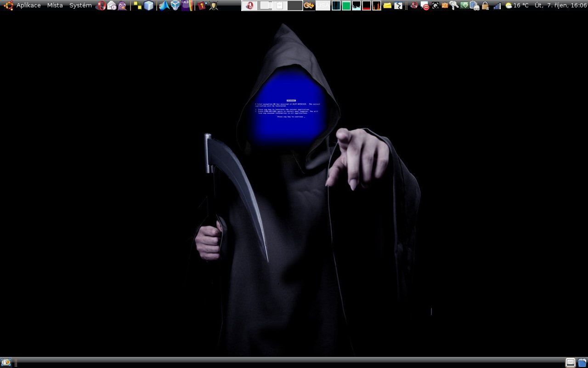Switch to fourth workspace in switcher
588x368 pixels.
click(295, 6)
